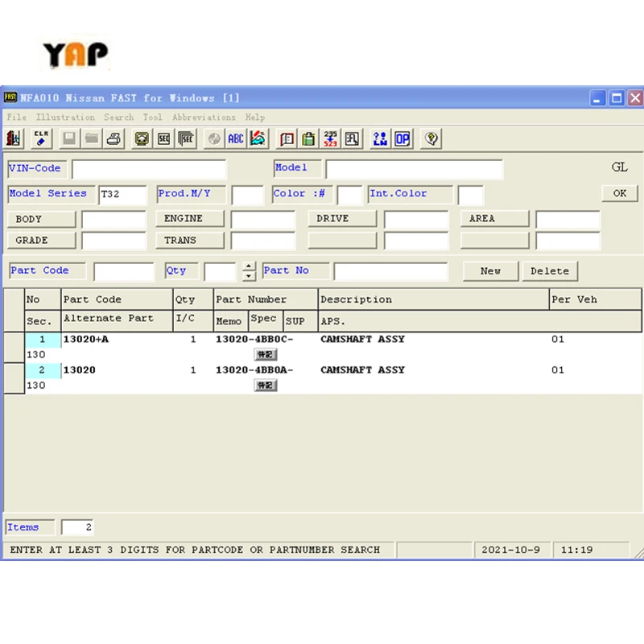This screenshot has height=644, width=644.
Task: Click the Model Series field containing T32
Action: (x=122, y=195)
